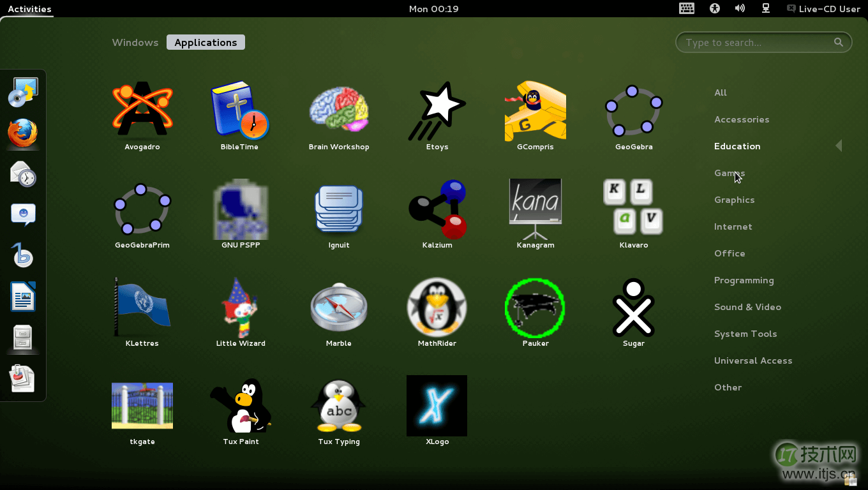Select the Internet category

[x=733, y=226]
